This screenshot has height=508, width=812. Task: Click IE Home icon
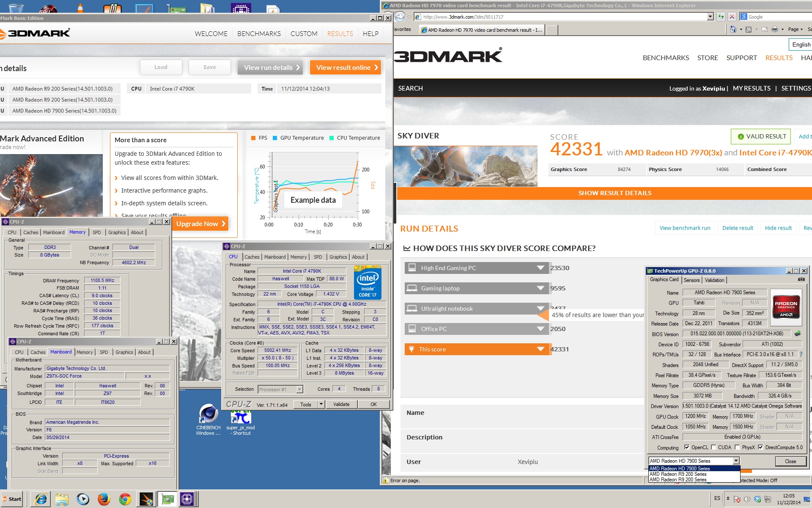point(733,29)
